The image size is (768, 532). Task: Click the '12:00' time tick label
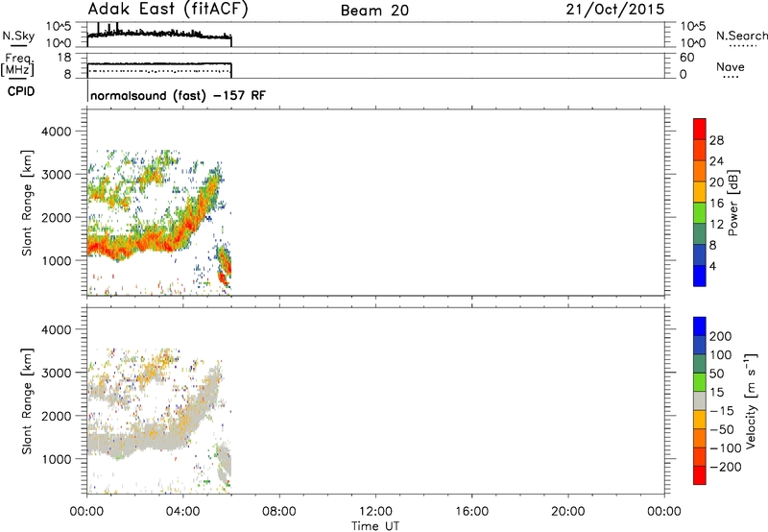375,512
